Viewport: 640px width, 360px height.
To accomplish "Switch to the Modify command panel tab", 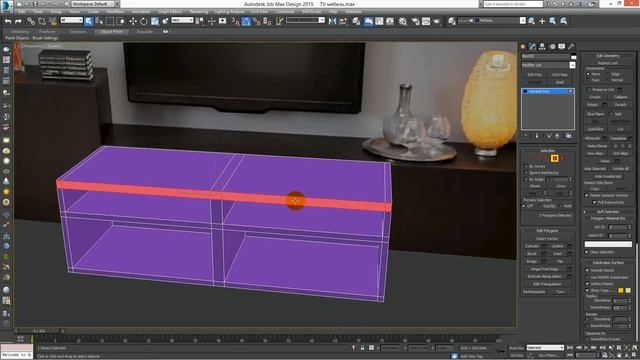I will [x=532, y=47].
